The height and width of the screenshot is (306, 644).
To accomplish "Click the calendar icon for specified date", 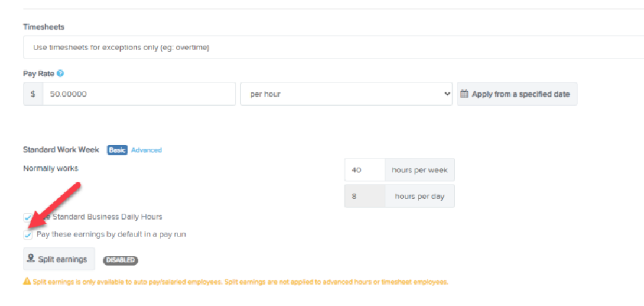I will pos(464,94).
